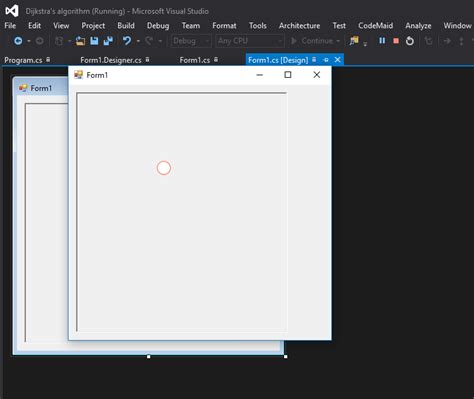Image resolution: width=474 pixels, height=399 pixels.
Task: Open the Navigate Backward history dropdown
Action: [x=29, y=41]
